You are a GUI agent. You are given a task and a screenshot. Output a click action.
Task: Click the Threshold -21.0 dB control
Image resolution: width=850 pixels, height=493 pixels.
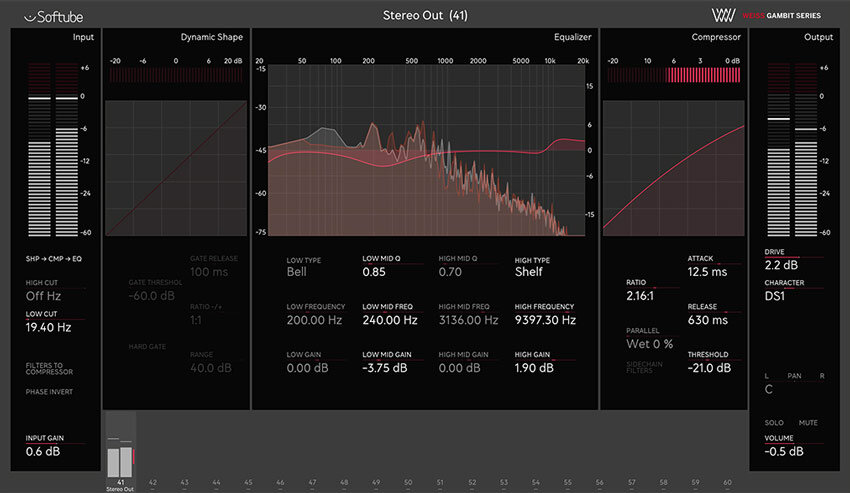coord(711,368)
